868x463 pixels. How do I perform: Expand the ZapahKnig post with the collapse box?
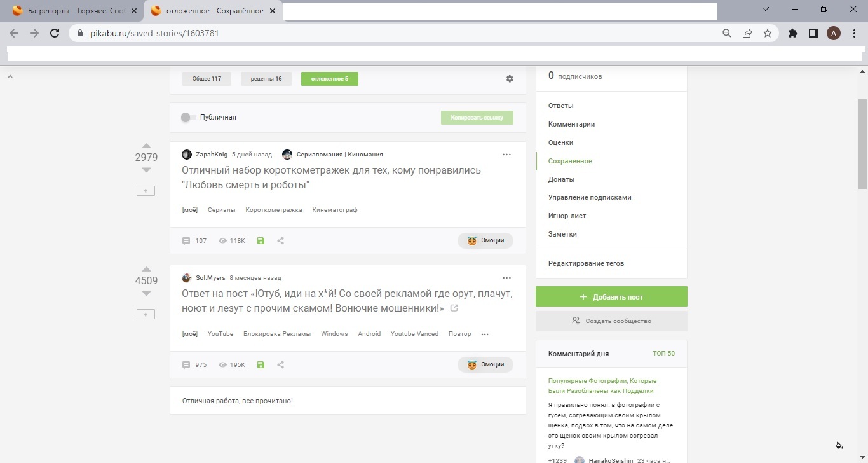[x=146, y=191]
